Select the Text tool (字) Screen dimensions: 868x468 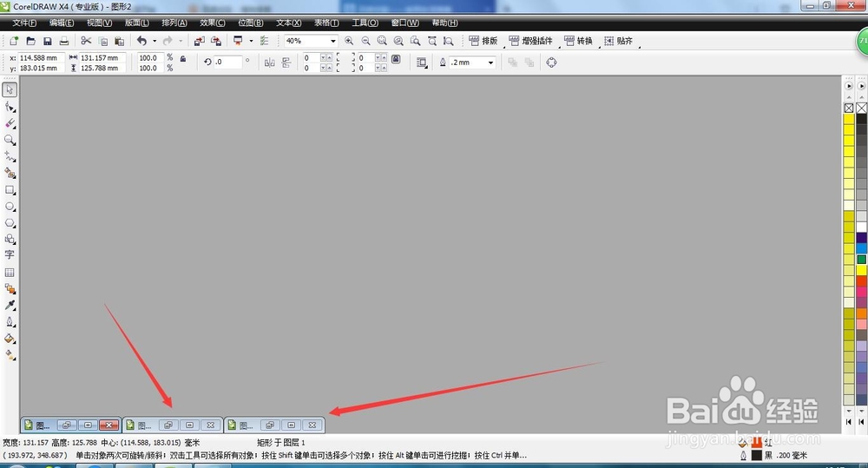10,254
